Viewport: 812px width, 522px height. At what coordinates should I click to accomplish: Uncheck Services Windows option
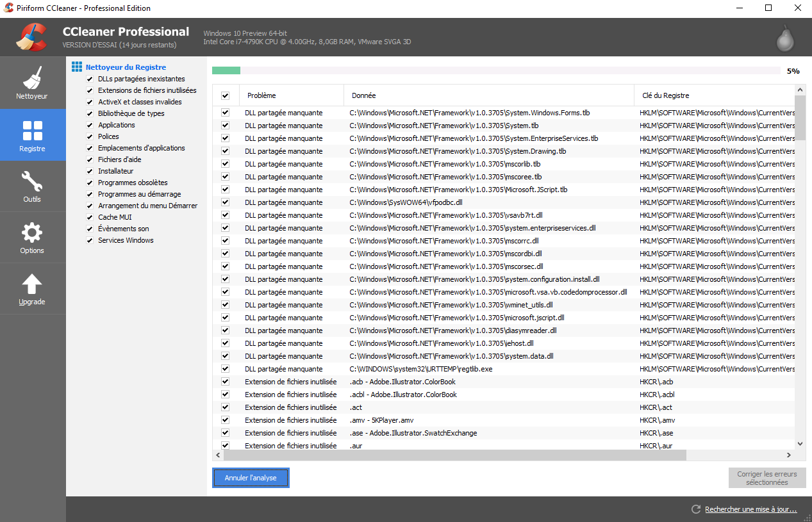coord(90,240)
